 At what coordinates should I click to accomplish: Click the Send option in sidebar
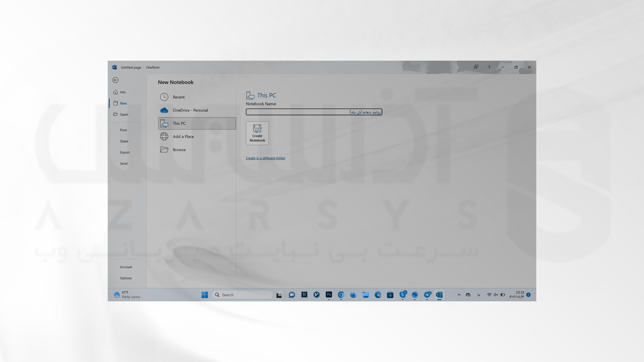(123, 163)
